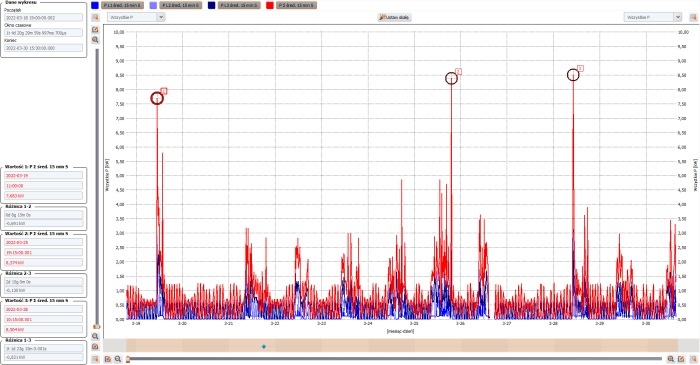This screenshot has width=700, height=365.
Task: Click the horizontal time slider track
Action: tap(395, 358)
